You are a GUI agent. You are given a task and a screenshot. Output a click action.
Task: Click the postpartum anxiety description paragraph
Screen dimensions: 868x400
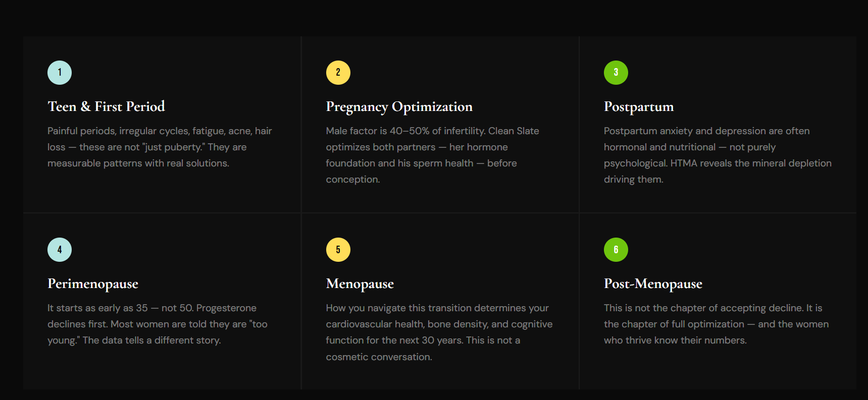pyautogui.click(x=718, y=155)
